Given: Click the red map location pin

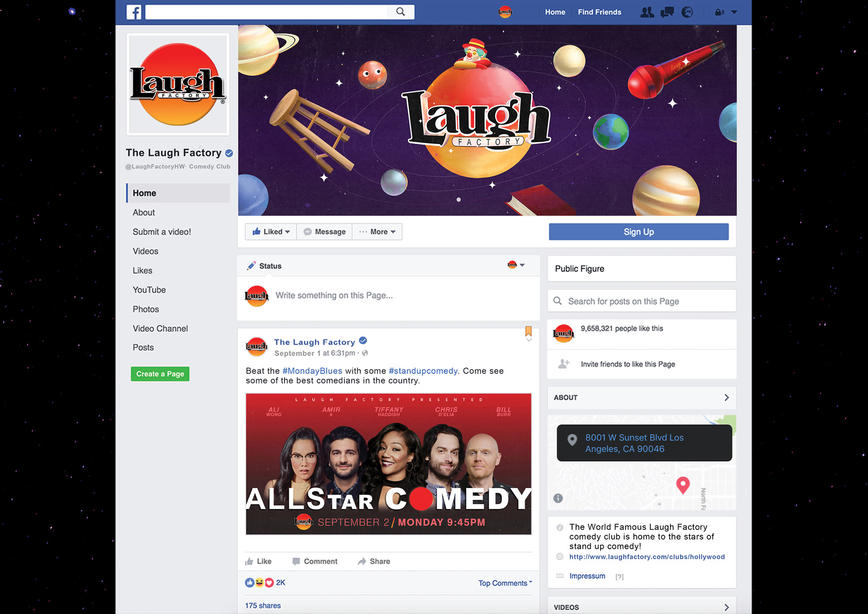Looking at the screenshot, I should [x=683, y=485].
